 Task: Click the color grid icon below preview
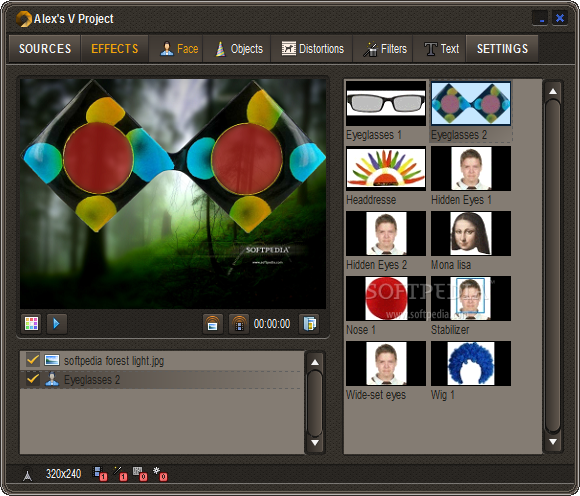31,324
